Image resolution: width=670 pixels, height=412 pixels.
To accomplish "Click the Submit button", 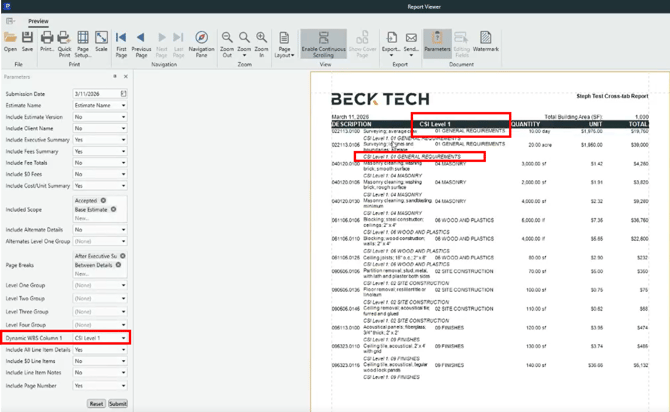I will pyautogui.click(x=118, y=403).
